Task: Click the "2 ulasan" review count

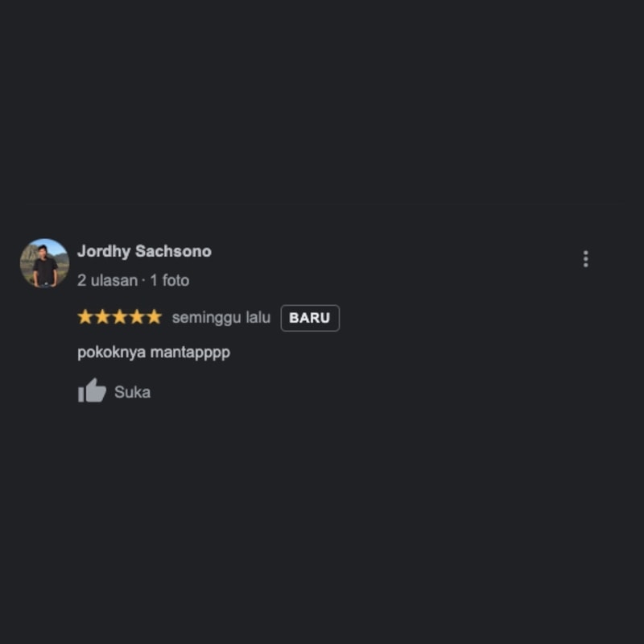Action: click(x=108, y=280)
